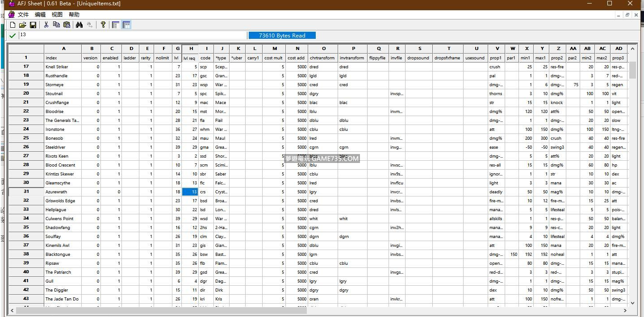Click the Cut scissors icon

tap(46, 25)
